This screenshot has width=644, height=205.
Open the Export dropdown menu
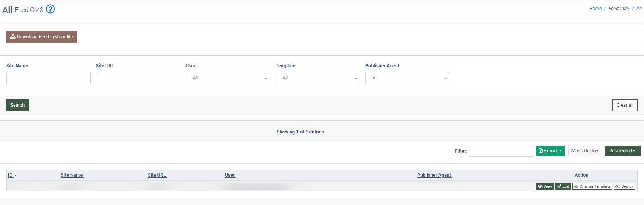[x=550, y=151]
